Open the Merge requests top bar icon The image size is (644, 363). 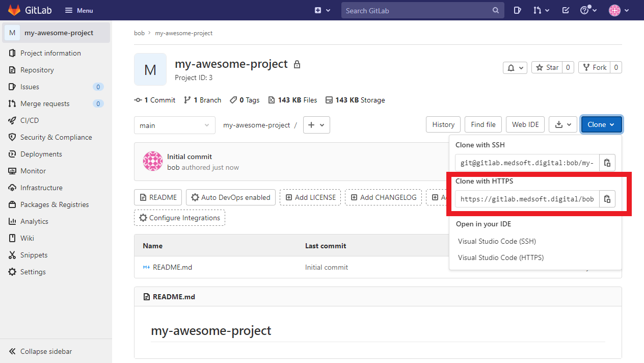[x=541, y=10]
